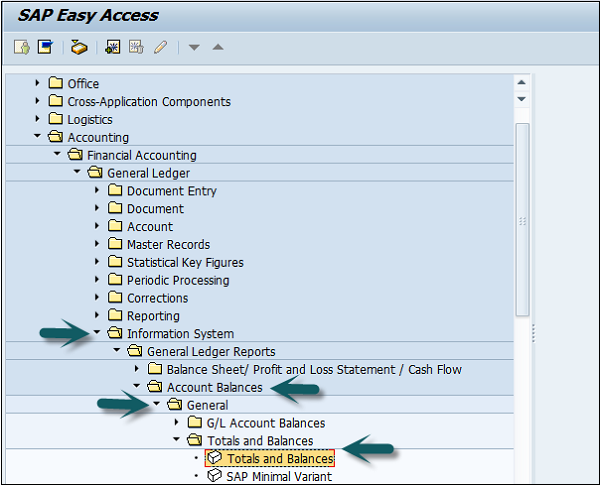Screen dimensions: 600x485
Task: Click the scrollbar page-up arrow at top
Action: pos(521,82)
